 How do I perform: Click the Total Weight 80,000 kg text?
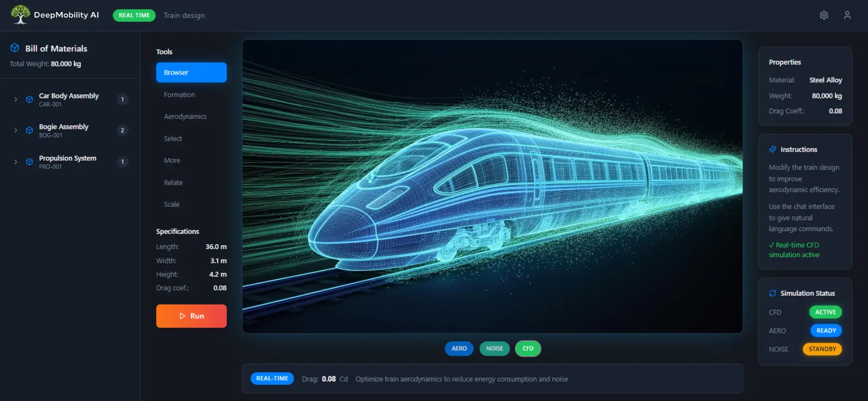(x=45, y=64)
